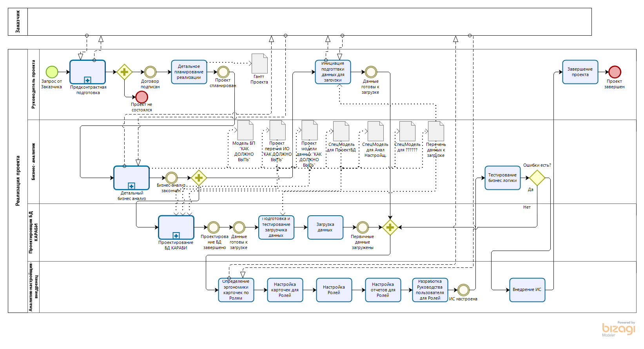Expand the Детальный бизнес анализ subprocess marker
Viewport: 644px width, 349px height.
click(x=131, y=186)
